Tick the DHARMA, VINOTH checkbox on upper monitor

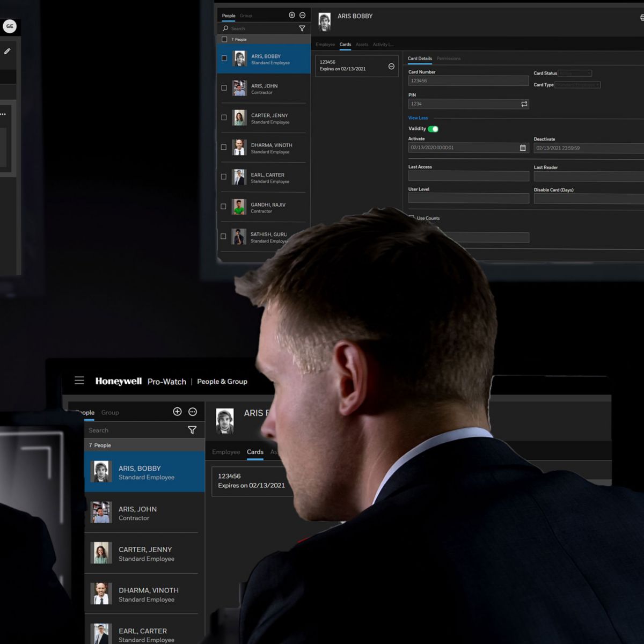[224, 147]
